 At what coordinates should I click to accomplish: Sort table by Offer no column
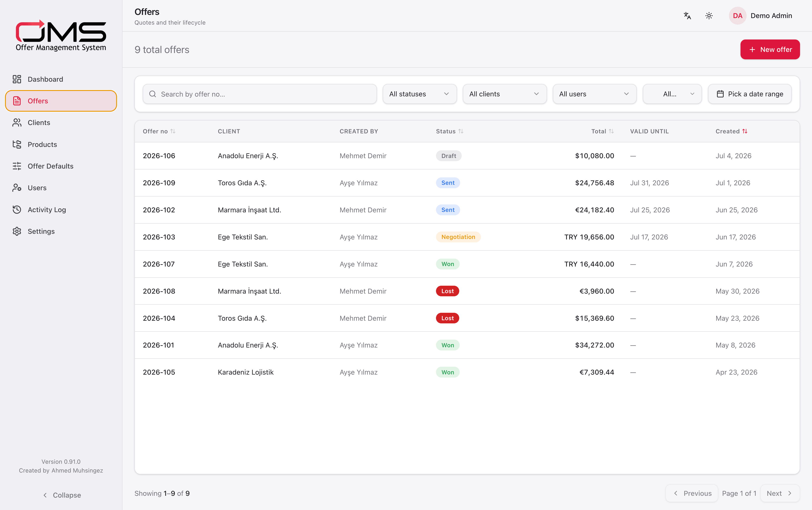point(159,131)
